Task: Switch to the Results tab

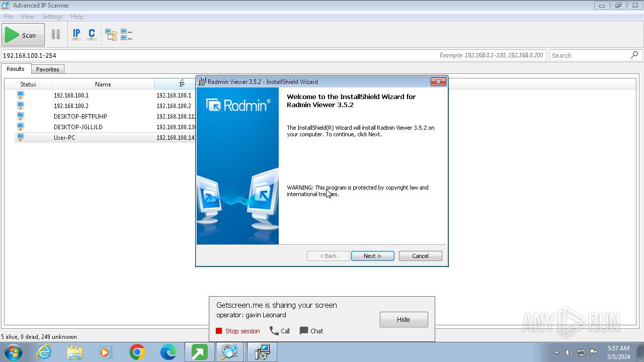Action: [16, 69]
